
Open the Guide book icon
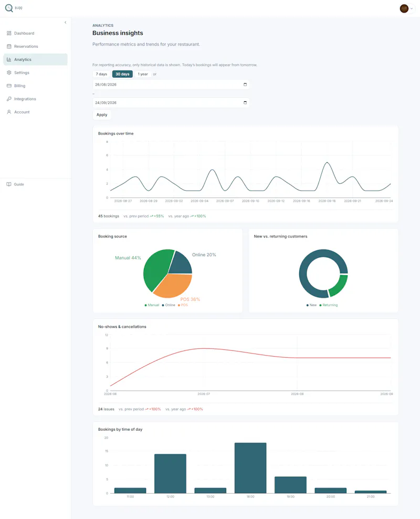9,184
